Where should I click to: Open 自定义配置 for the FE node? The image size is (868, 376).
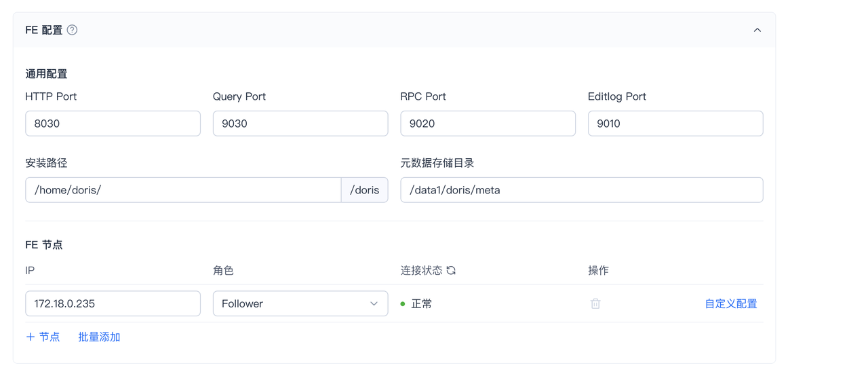coord(731,303)
